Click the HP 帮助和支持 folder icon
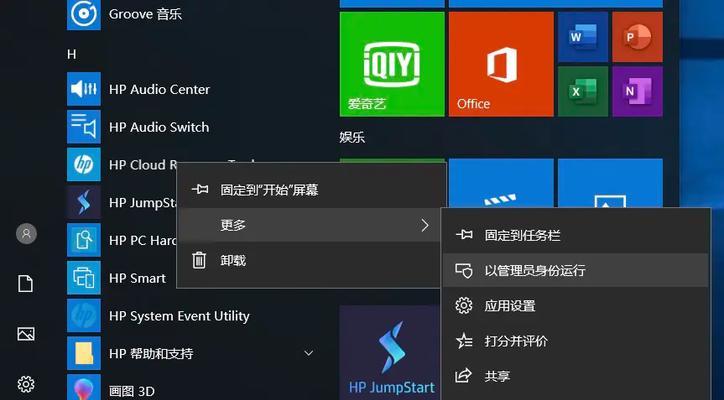Screen dimensions: 724x400 [x=84, y=353]
